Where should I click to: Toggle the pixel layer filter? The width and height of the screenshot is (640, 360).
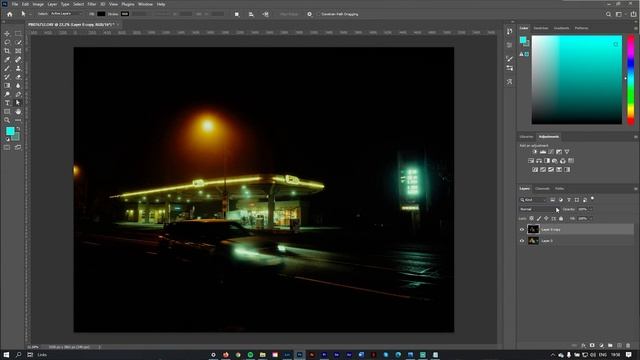(x=552, y=200)
